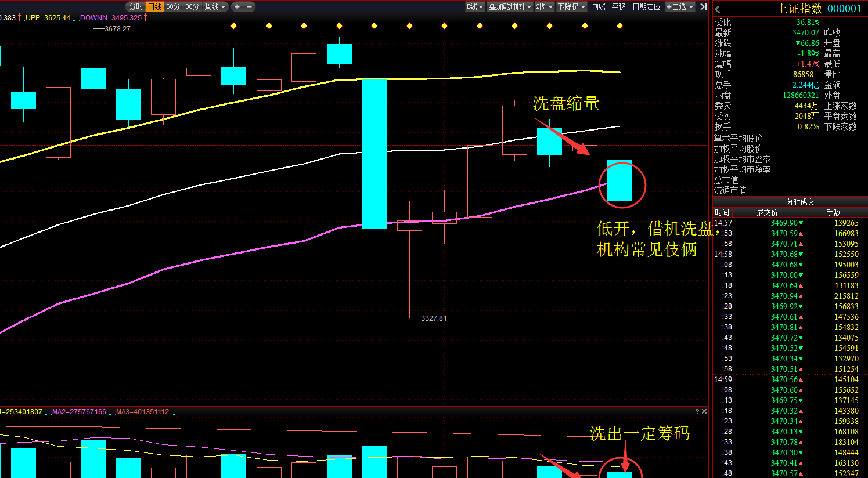Click first yellow diamond marker in row

pyautogui.click(x=233, y=26)
